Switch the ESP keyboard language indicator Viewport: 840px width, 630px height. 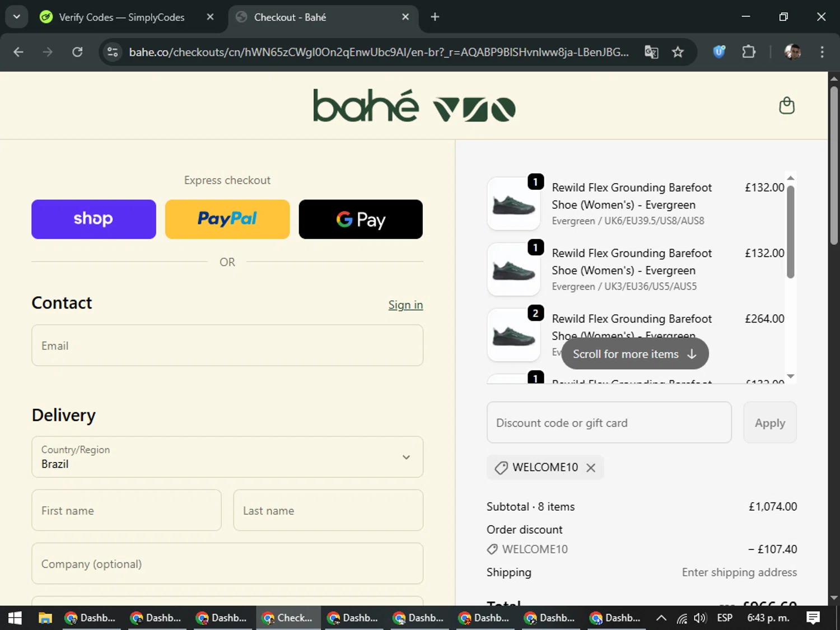pos(725,618)
